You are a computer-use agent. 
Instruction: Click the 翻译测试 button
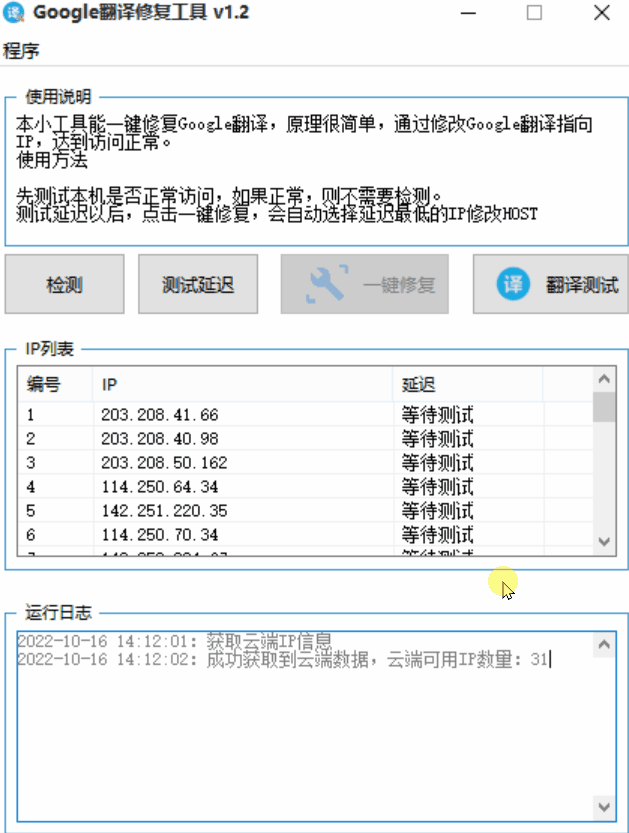pos(551,284)
